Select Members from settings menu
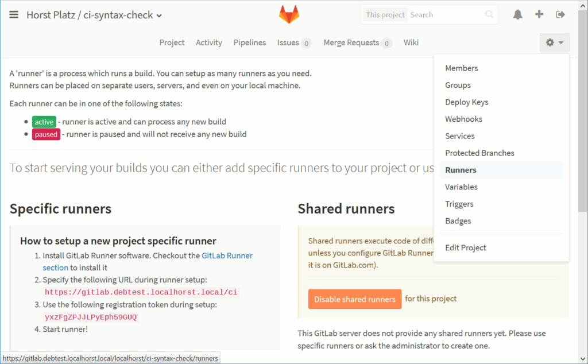 [x=501, y=68]
